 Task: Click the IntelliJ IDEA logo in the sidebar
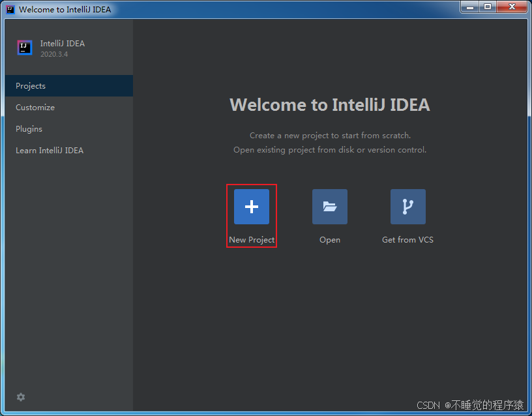(x=25, y=48)
